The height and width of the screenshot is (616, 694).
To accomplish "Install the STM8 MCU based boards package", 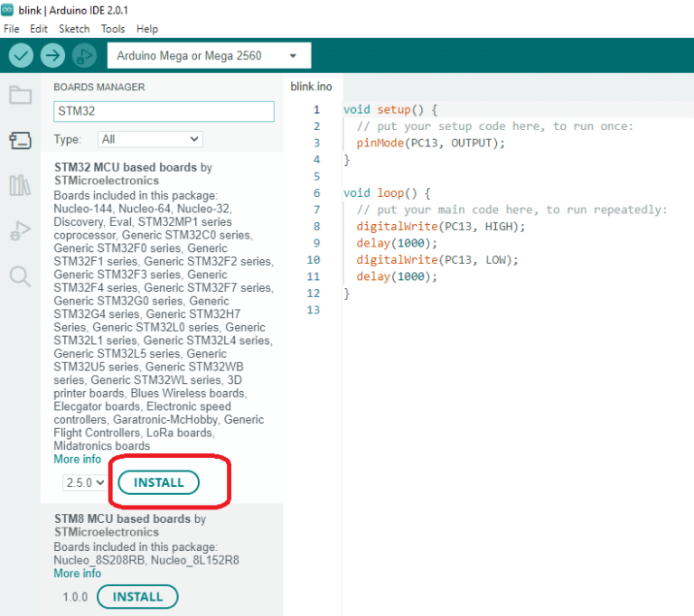I will [137, 596].
